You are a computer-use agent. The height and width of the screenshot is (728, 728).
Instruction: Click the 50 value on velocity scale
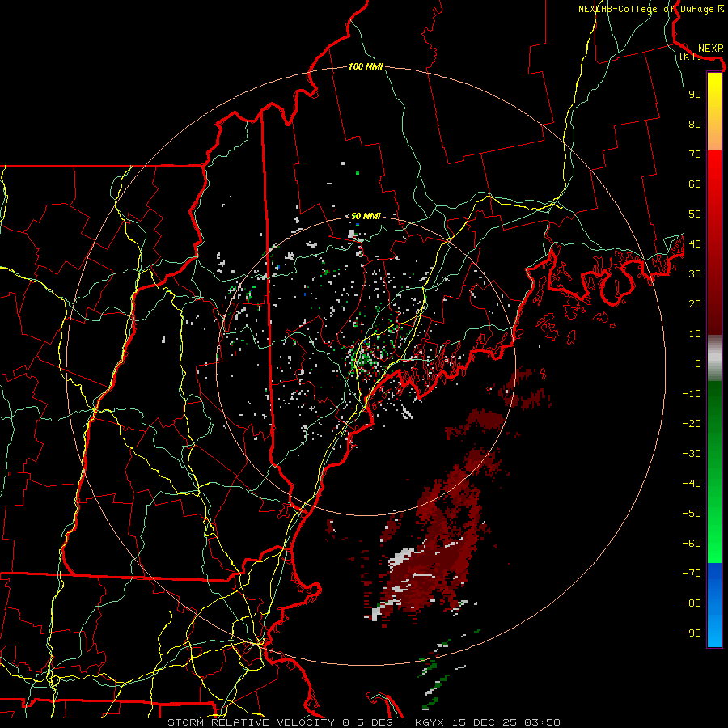(695, 214)
